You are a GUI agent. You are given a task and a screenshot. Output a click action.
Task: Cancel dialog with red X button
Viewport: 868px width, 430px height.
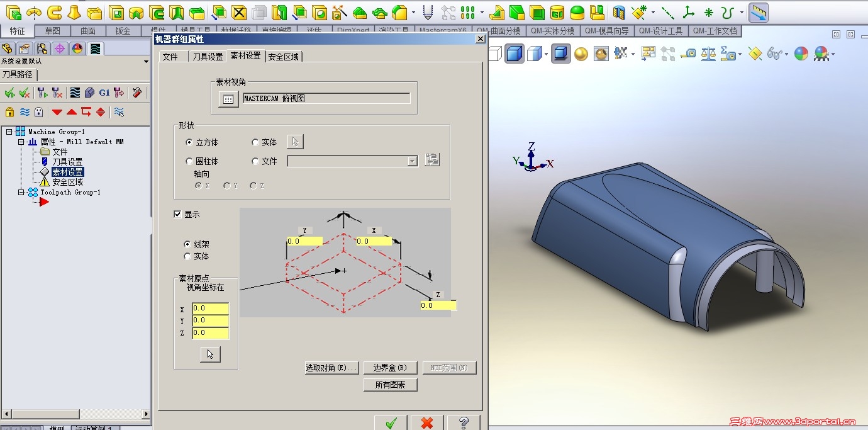[x=427, y=422]
